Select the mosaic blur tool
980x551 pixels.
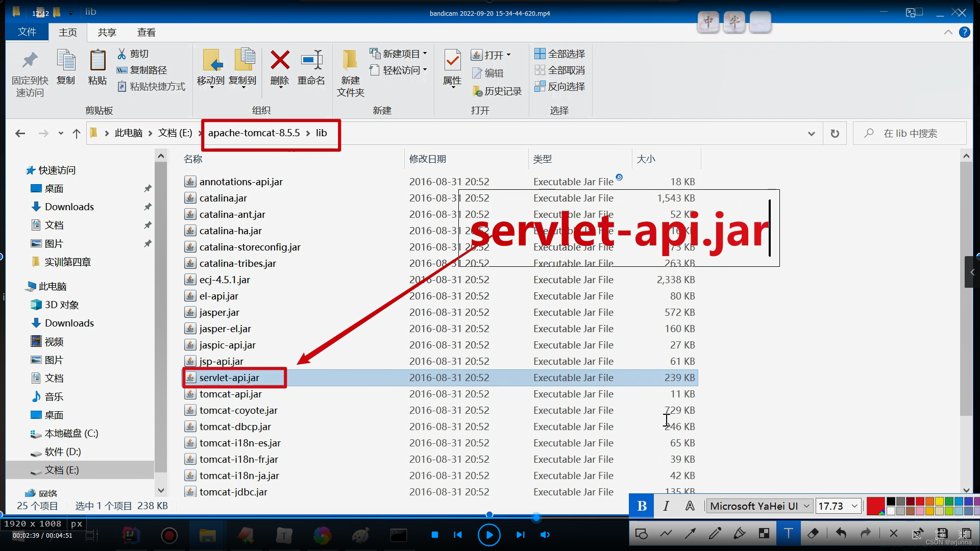(x=764, y=534)
